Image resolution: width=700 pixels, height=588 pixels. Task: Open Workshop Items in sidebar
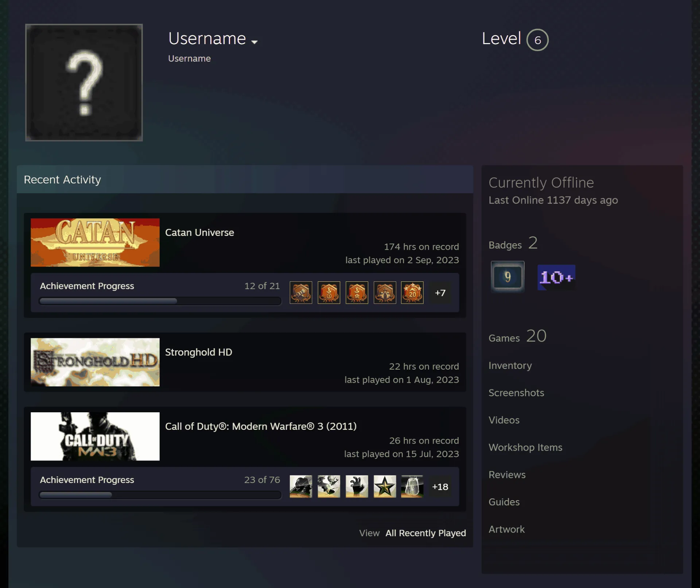click(x=525, y=447)
